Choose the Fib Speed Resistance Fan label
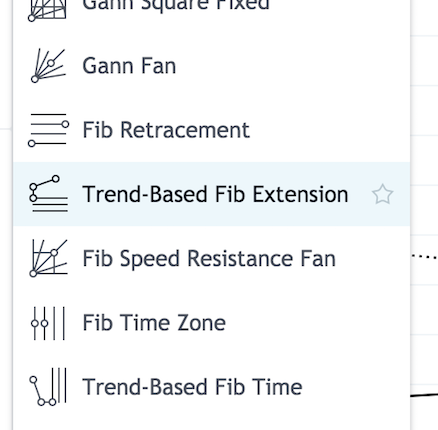This screenshot has height=430, width=438. 209,258
